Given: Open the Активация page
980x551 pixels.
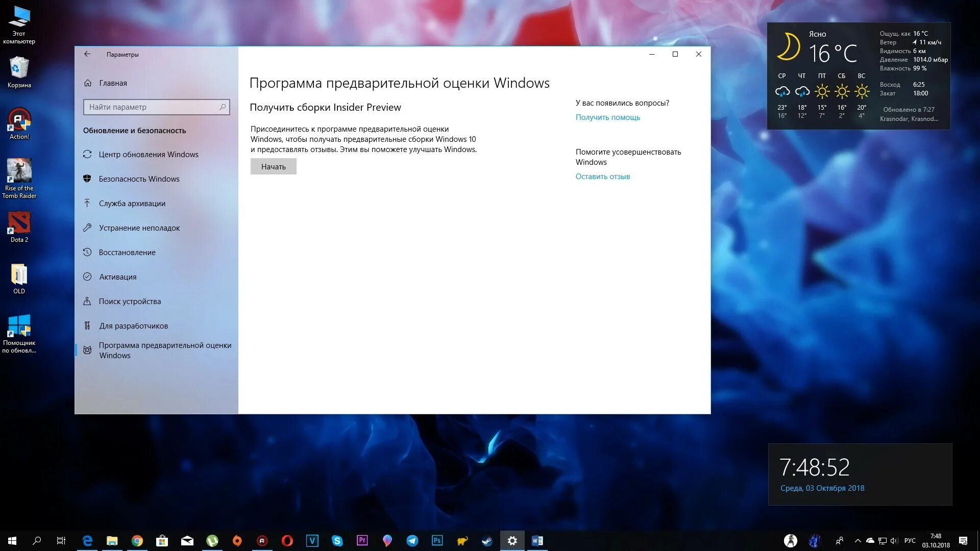Looking at the screenshot, I should [117, 277].
